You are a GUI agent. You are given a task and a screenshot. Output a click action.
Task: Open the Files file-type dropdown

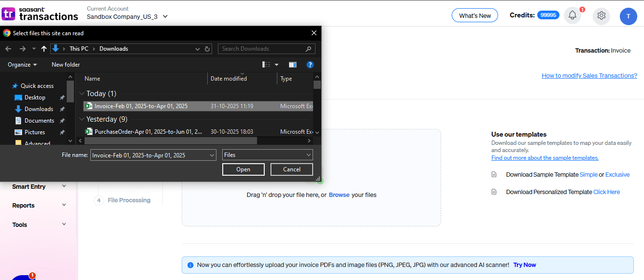pos(267,154)
